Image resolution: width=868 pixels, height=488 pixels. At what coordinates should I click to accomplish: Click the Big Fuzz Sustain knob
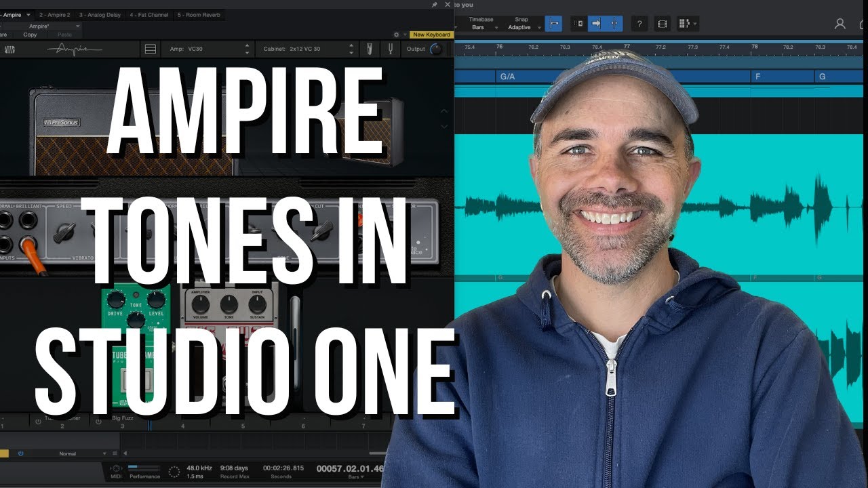[x=258, y=304]
